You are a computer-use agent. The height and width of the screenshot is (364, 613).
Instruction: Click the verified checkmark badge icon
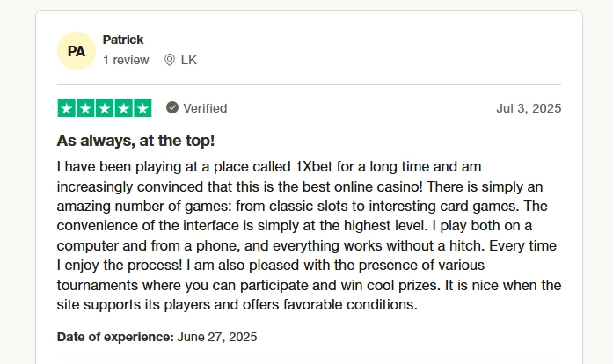[x=172, y=107]
